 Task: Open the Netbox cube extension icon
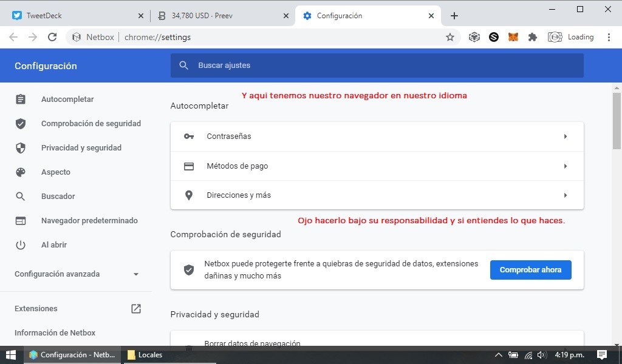pos(474,37)
